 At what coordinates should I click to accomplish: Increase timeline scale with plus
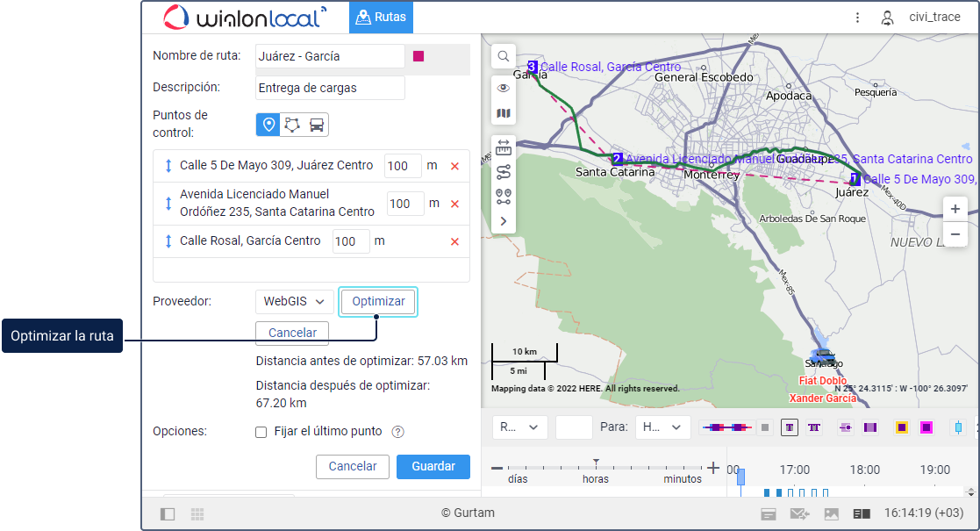point(713,467)
